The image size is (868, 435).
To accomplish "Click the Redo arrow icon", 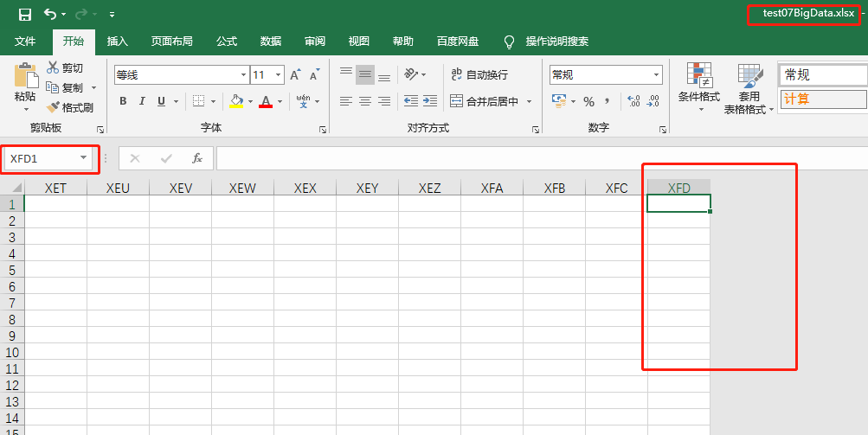I will point(82,14).
